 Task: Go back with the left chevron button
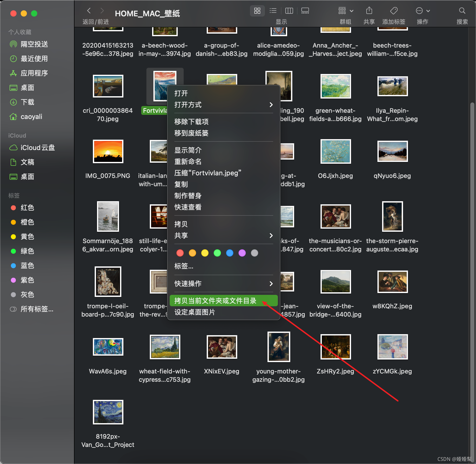click(x=89, y=11)
